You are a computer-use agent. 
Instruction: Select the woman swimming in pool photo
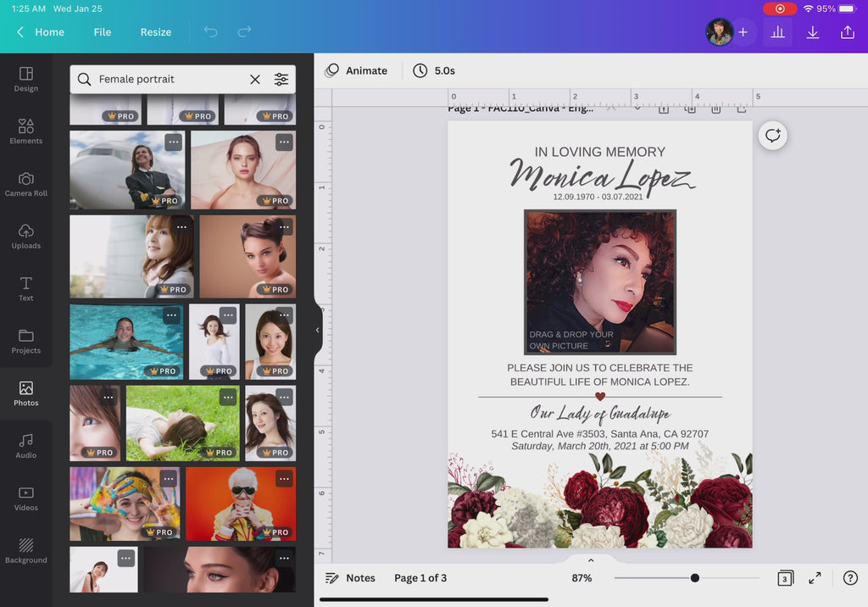click(126, 341)
